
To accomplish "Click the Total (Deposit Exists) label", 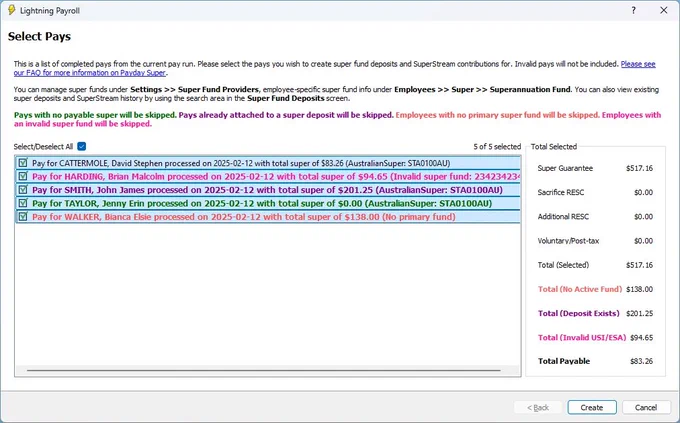I will 579,313.
